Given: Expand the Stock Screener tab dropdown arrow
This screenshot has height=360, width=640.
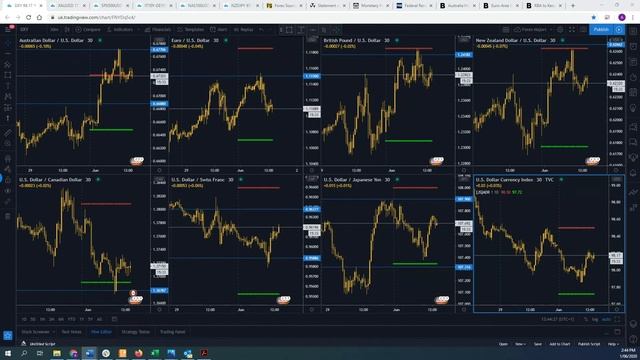Looking at the screenshot, I should (54, 332).
